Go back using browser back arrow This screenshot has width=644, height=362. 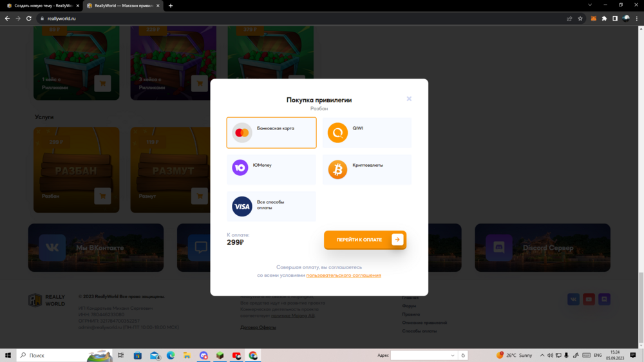click(x=7, y=19)
